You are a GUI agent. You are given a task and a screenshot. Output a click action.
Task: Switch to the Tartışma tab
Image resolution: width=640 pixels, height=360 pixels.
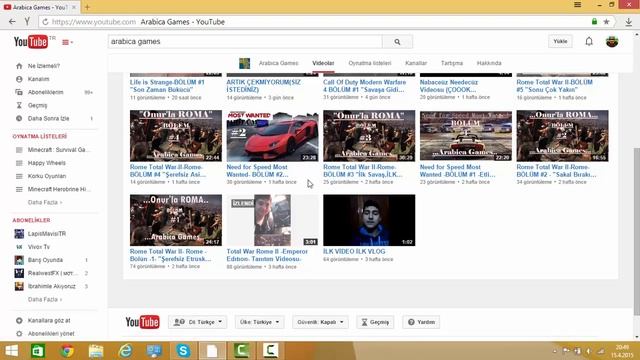pos(451,63)
